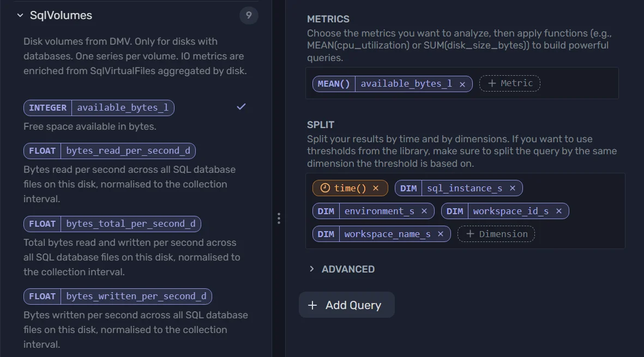Collapse the SqlVolumes section

(x=19, y=15)
